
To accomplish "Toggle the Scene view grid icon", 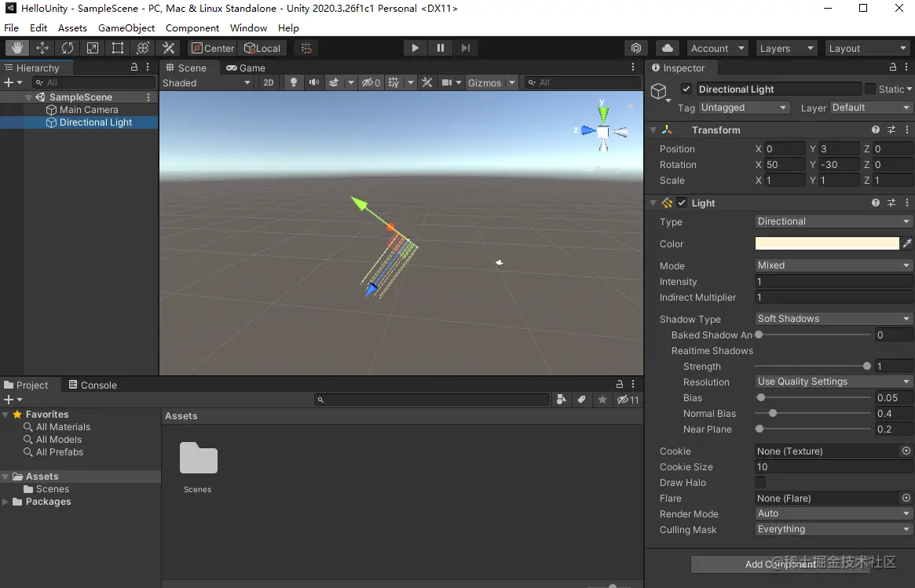I will [x=393, y=82].
